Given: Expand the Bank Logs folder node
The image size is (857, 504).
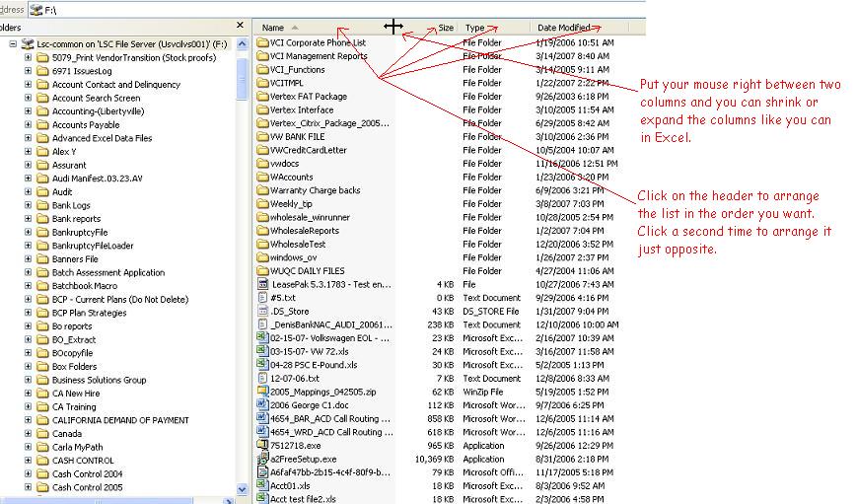Looking at the screenshot, I should point(28,205).
